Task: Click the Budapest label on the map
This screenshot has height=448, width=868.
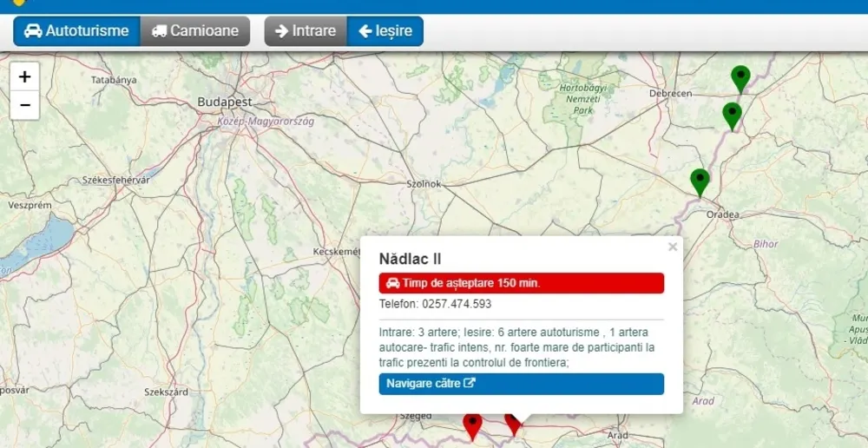Action: pyautogui.click(x=225, y=102)
